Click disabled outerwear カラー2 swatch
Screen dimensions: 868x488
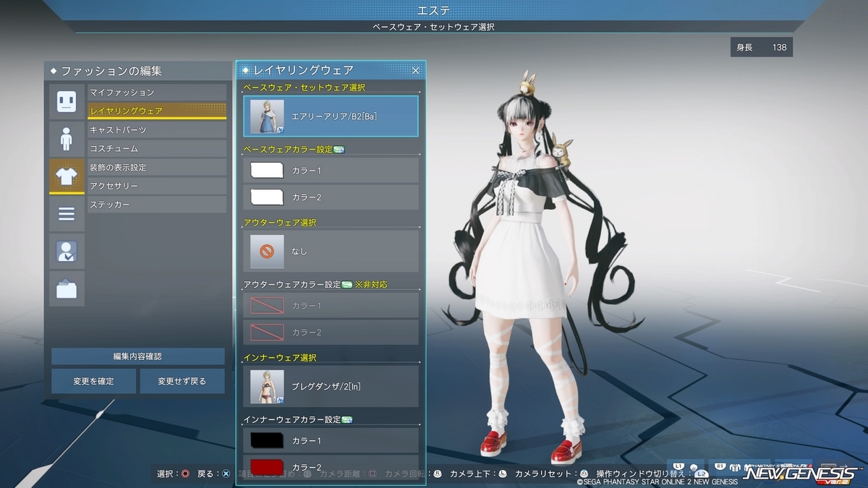click(267, 332)
